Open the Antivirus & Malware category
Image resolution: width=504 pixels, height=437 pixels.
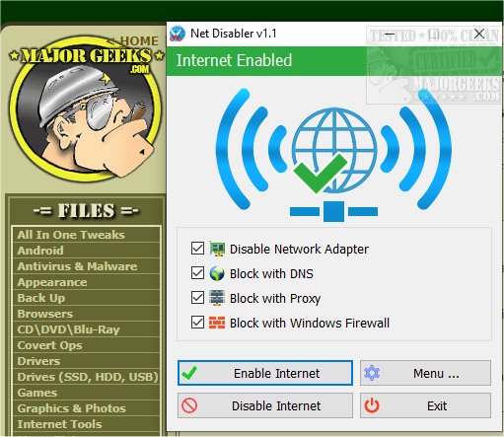pyautogui.click(x=77, y=266)
